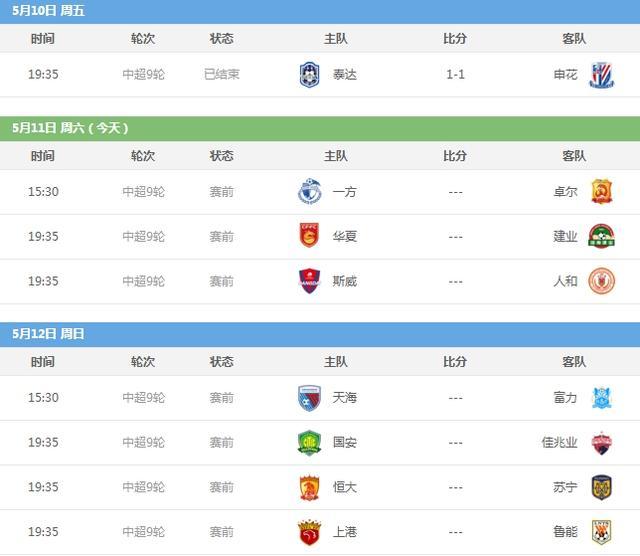Click the 佳兆业 team name link
Image resolution: width=640 pixels, height=556 pixels.
tap(559, 443)
